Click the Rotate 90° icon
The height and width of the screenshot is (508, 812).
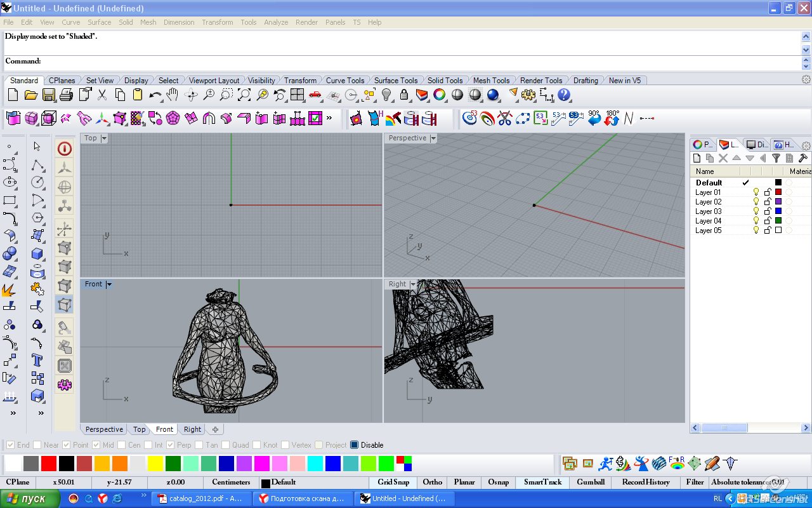pyautogui.click(x=594, y=118)
